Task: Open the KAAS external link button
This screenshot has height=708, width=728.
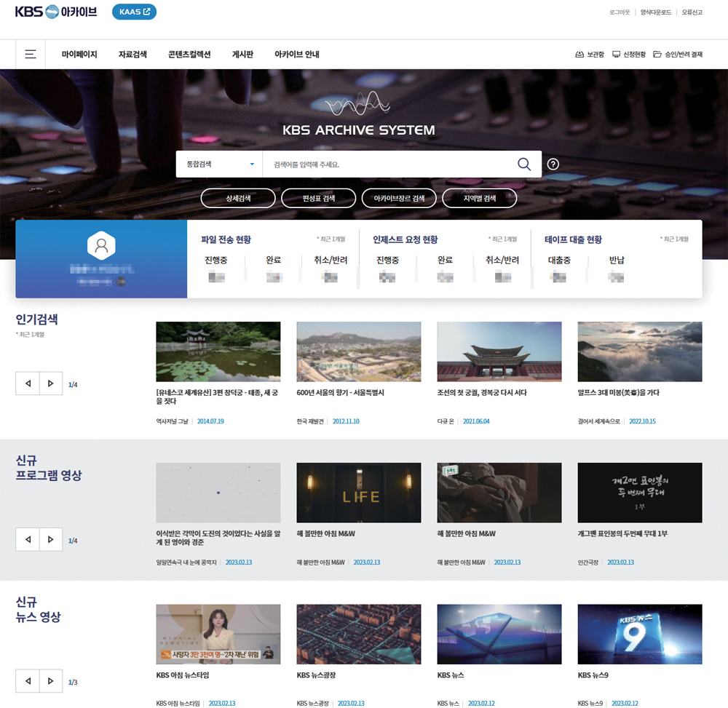Action: [134, 12]
